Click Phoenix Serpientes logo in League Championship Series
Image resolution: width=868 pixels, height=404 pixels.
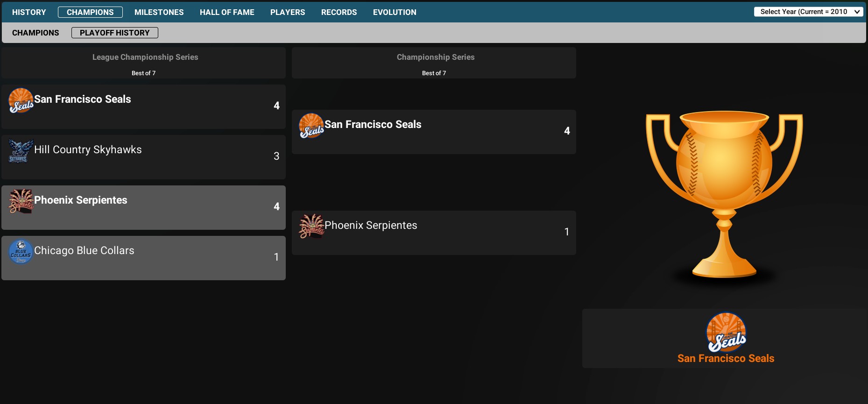click(x=21, y=201)
